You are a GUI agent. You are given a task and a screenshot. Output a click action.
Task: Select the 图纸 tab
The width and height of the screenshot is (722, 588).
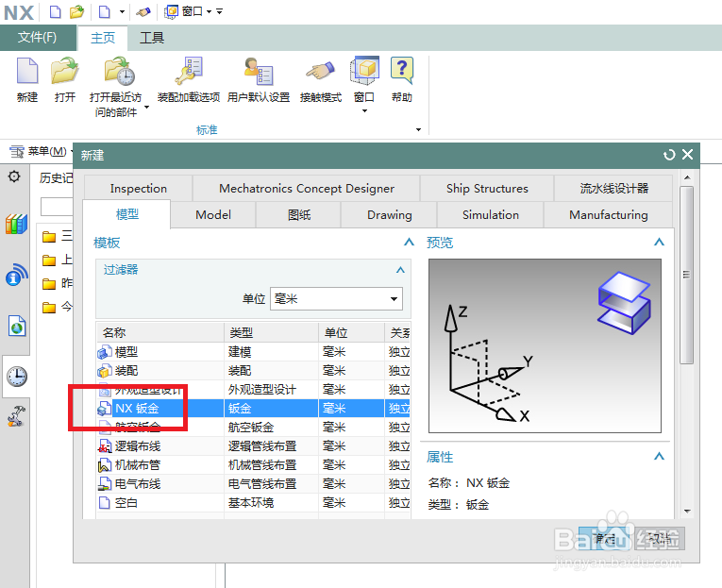[299, 214]
